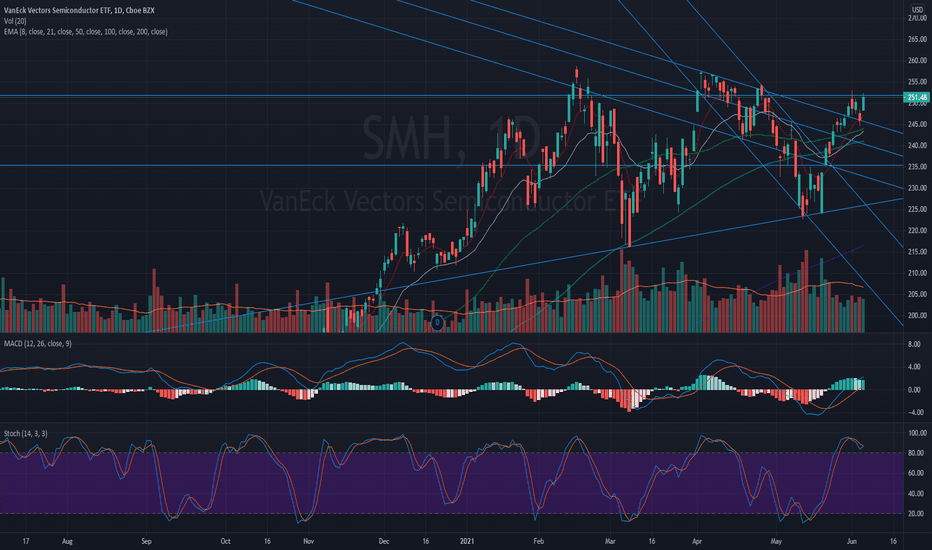
Task: Click 40.00 on the Stoch scale
Action: coord(916,494)
